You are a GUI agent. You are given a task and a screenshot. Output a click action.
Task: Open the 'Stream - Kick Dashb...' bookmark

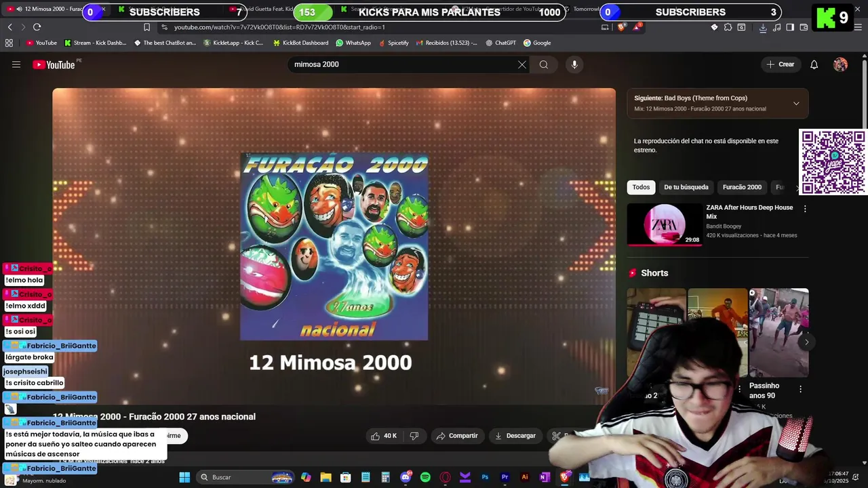click(95, 43)
